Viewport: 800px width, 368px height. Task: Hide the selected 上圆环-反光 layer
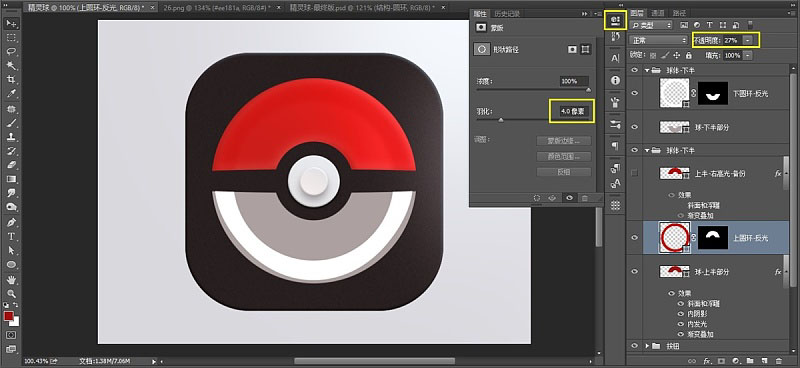(635, 238)
